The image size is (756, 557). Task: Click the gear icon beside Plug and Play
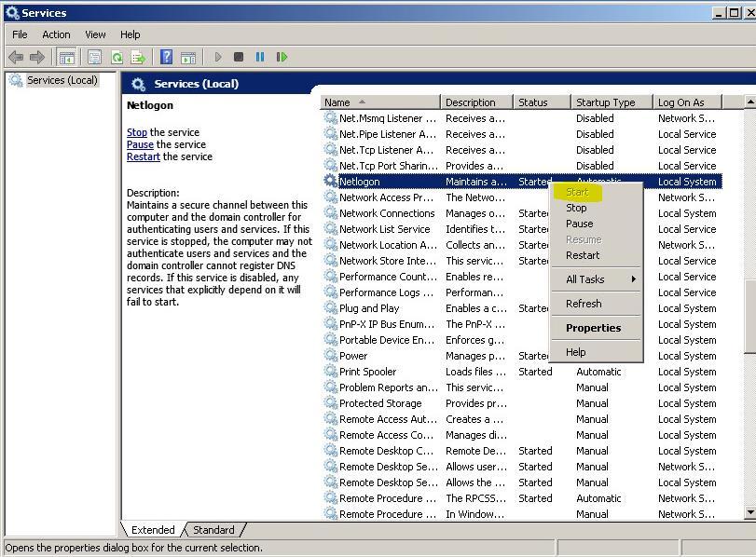(330, 308)
